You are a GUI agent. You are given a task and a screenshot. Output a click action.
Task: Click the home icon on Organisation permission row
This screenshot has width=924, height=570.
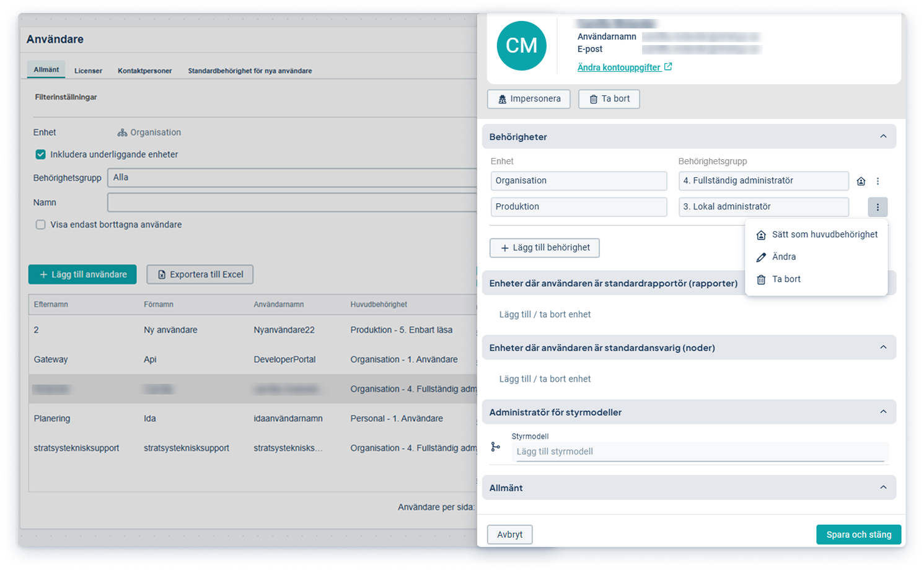click(x=861, y=182)
